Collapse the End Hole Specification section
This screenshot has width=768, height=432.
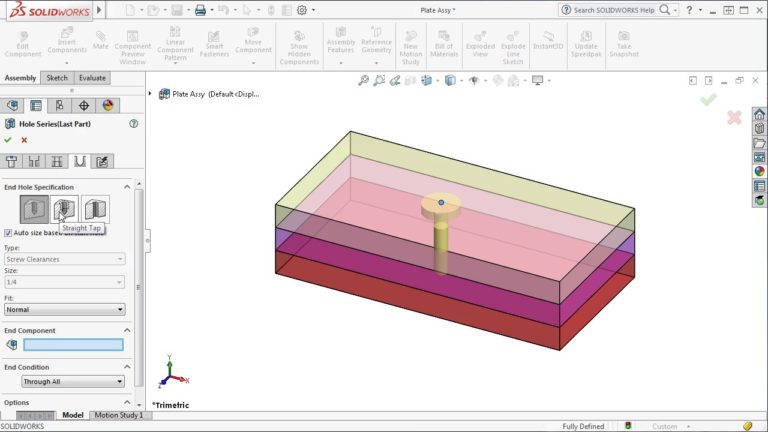point(127,187)
